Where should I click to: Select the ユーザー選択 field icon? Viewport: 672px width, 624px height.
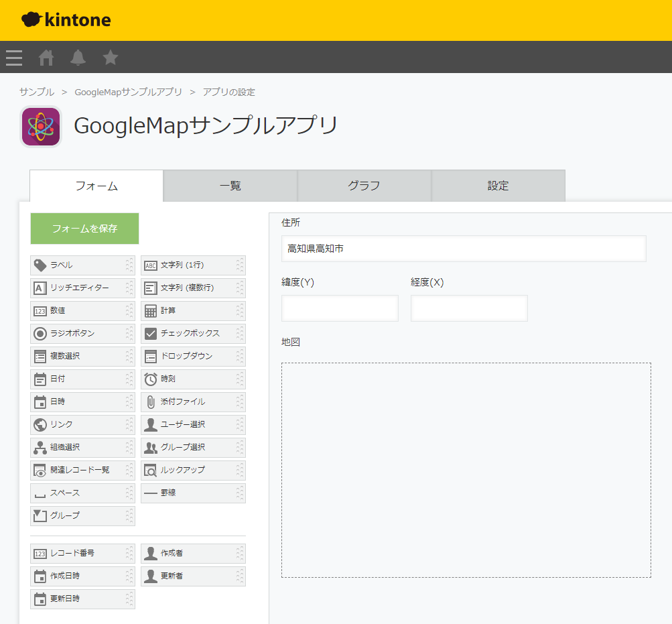tap(151, 424)
